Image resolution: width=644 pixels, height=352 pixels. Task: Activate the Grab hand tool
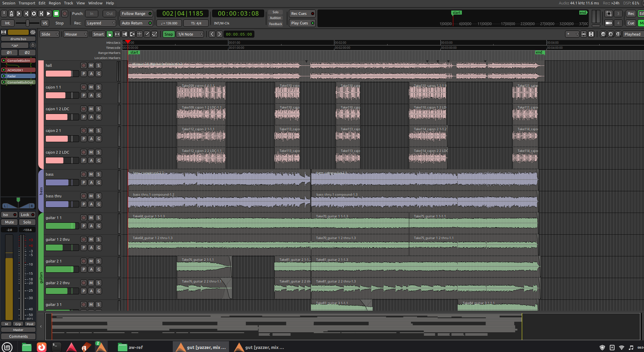point(110,34)
